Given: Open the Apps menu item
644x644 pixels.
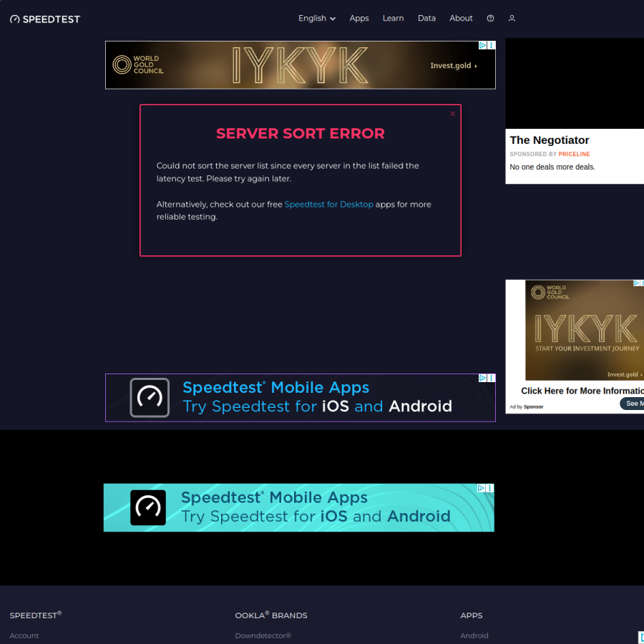Looking at the screenshot, I should [x=359, y=18].
